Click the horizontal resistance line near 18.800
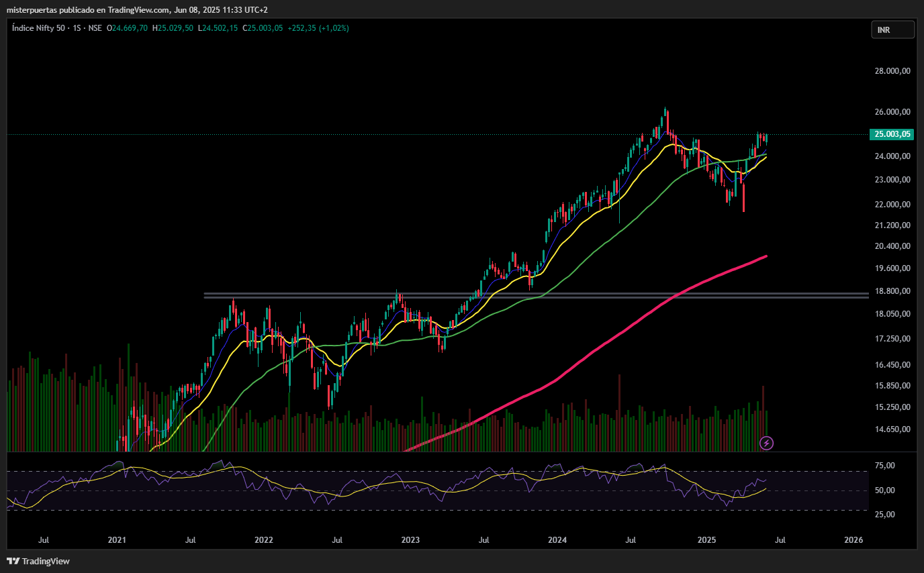 pyautogui.click(x=535, y=295)
